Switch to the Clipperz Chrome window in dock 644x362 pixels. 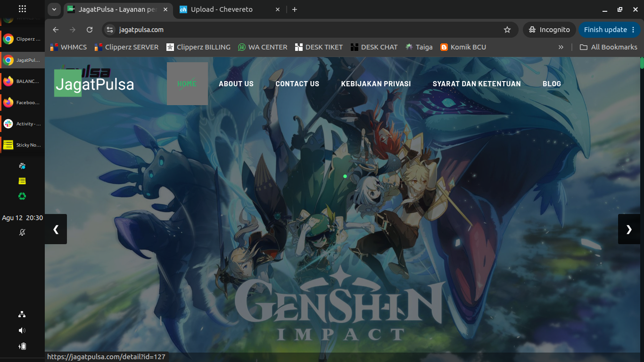point(22,39)
